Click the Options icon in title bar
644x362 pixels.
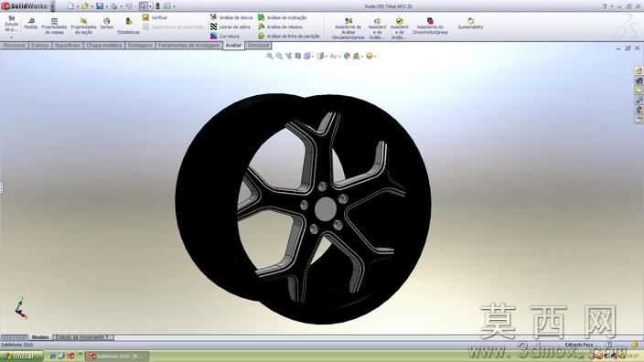pyautogui.click(x=167, y=6)
